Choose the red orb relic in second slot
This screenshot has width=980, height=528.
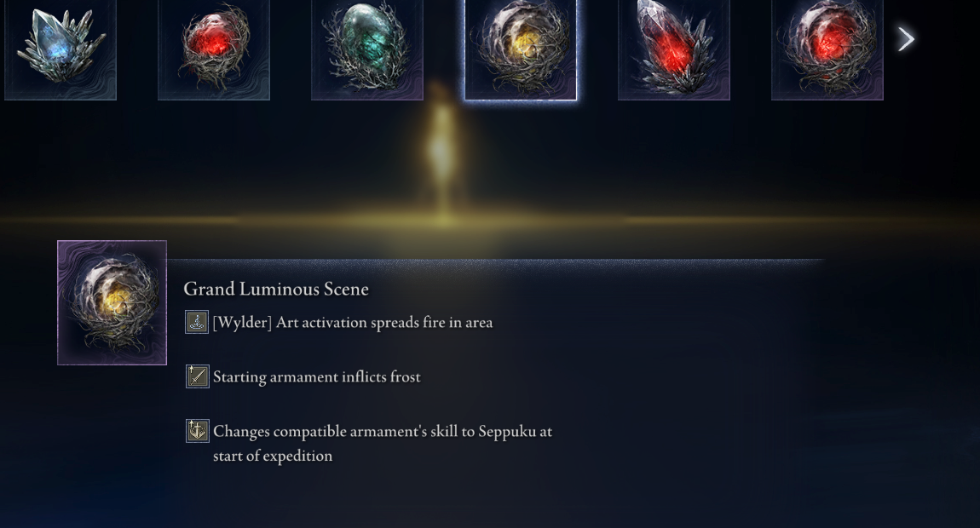[214, 50]
